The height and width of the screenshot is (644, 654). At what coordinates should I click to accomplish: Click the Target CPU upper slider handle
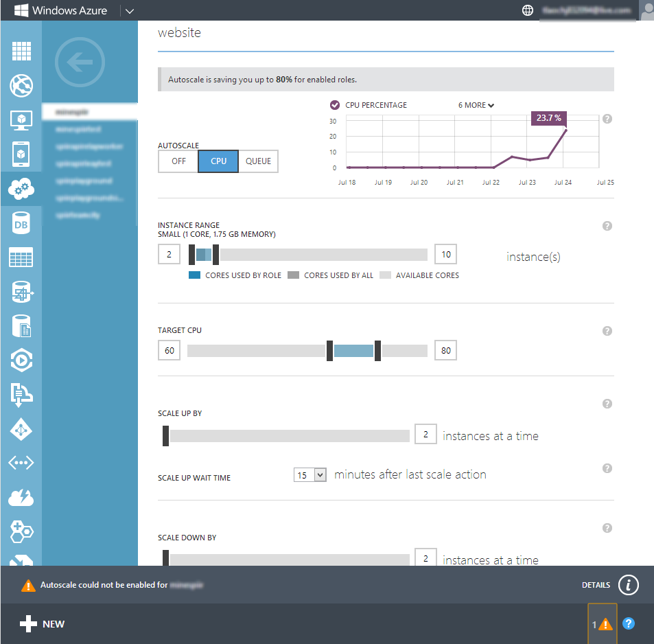coord(377,351)
